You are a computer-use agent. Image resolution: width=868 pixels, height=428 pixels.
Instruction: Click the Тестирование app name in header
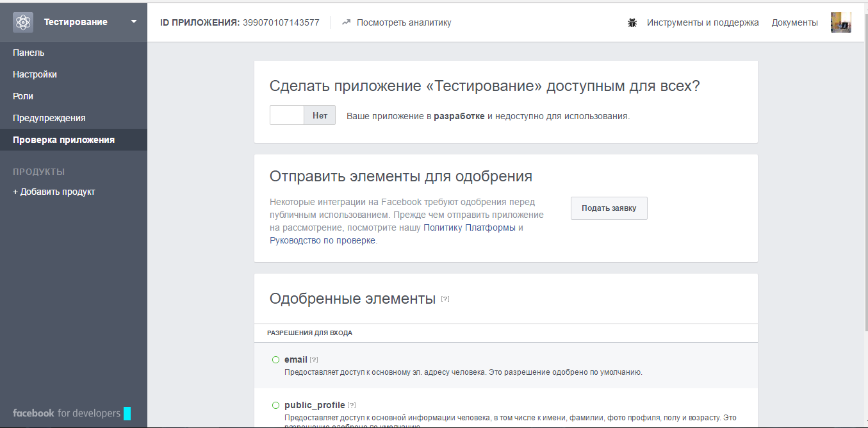[x=76, y=22]
